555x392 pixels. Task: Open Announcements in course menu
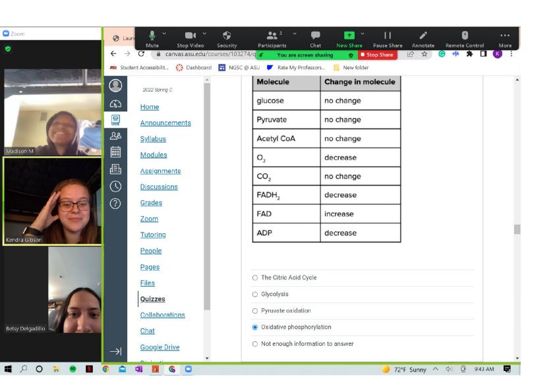(165, 123)
